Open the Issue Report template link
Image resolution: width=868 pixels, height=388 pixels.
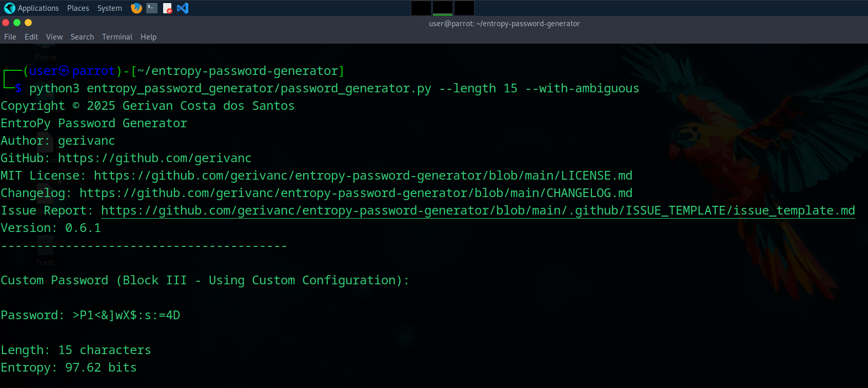tap(478, 210)
